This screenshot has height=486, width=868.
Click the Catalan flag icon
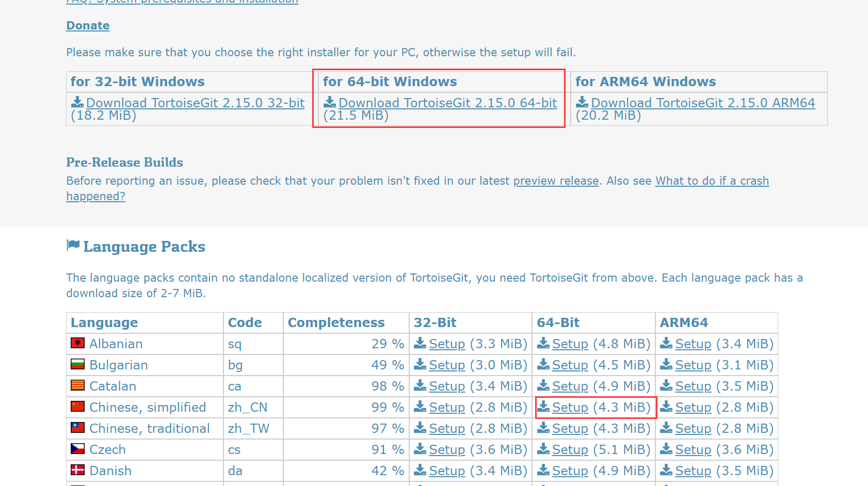point(77,385)
